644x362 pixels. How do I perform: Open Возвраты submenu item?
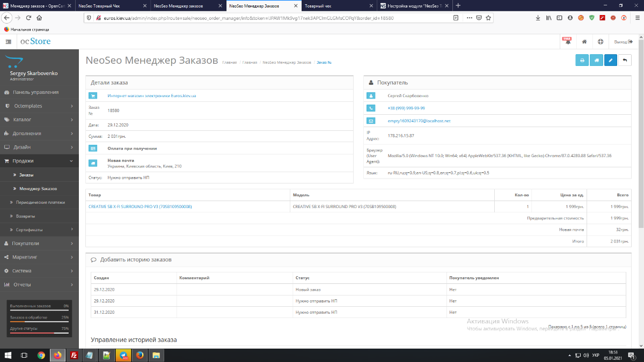tap(39, 216)
